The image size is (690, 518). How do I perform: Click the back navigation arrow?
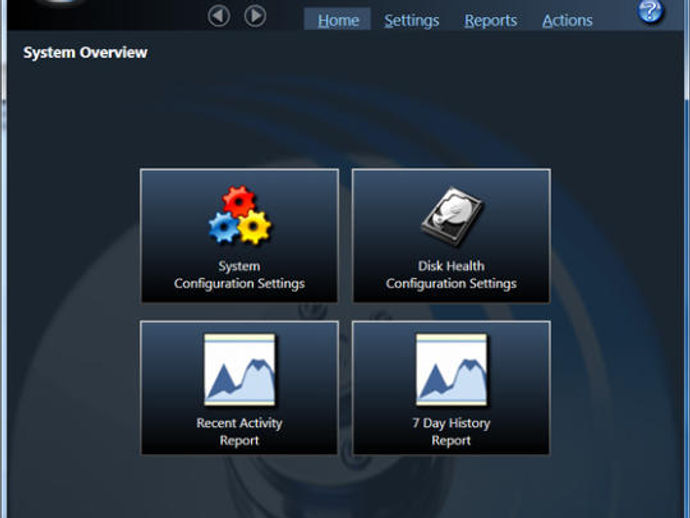(x=219, y=16)
